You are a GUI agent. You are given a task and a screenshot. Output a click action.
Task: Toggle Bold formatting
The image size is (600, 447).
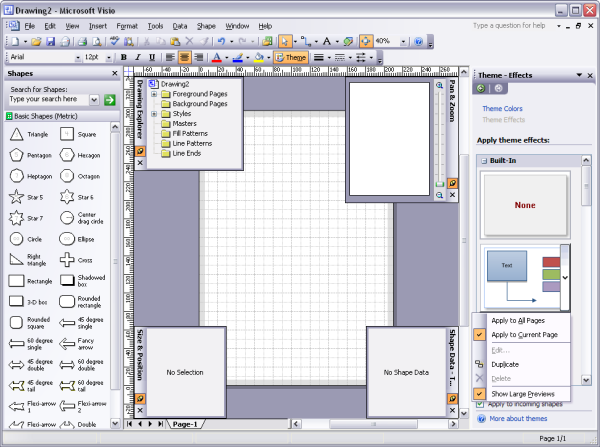tap(124, 57)
